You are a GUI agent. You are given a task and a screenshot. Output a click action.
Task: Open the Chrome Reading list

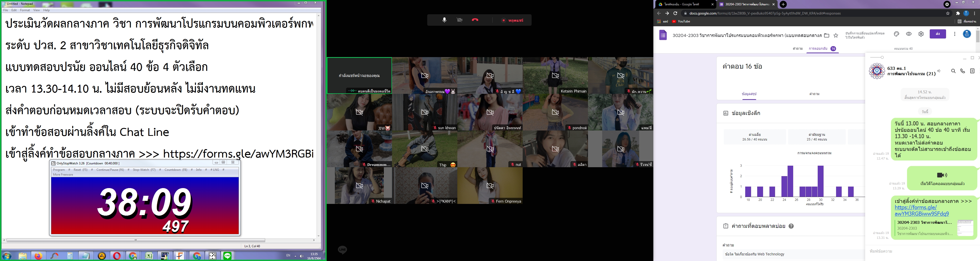(967, 21)
